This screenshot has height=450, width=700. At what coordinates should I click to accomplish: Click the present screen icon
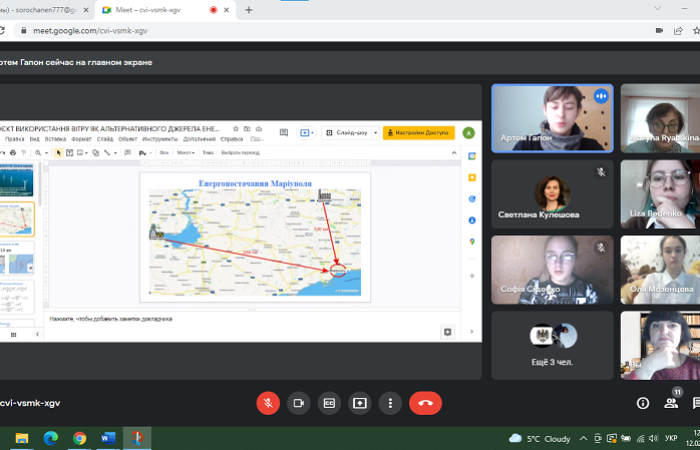(360, 403)
